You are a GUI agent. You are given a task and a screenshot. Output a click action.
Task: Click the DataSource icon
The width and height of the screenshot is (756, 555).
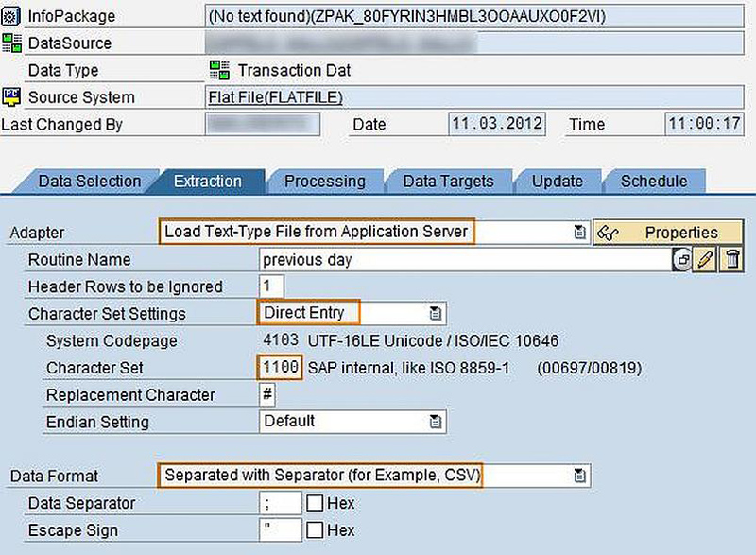(11, 43)
